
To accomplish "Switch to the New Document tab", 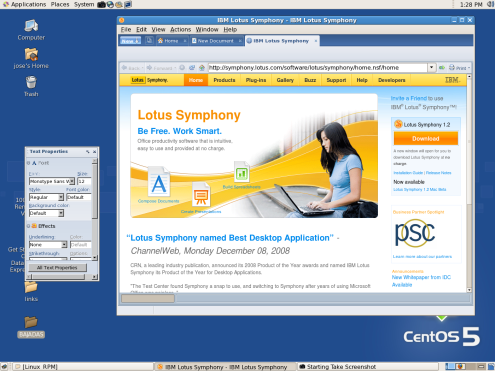I will coord(216,41).
